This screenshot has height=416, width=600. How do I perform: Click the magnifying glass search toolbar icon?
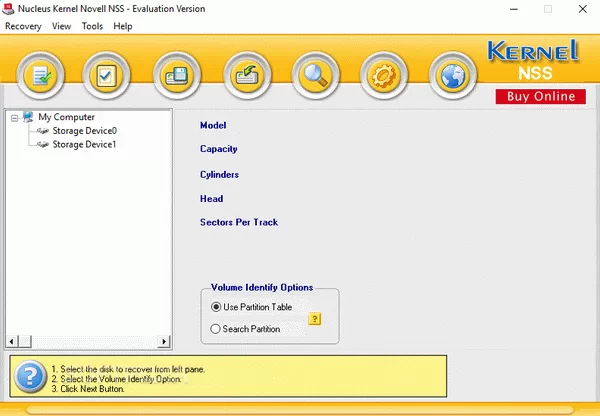pos(315,75)
